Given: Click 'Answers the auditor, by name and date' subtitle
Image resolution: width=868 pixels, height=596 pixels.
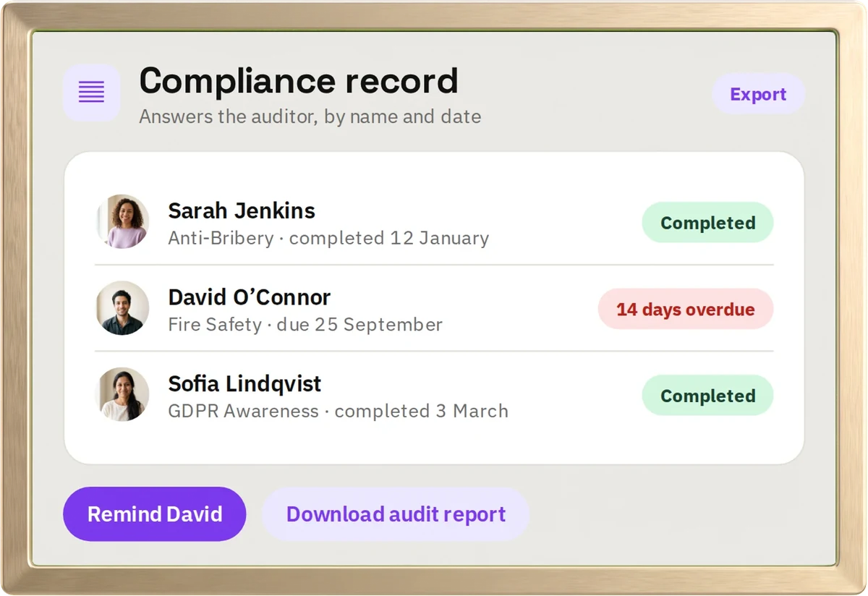Looking at the screenshot, I should coord(310,116).
